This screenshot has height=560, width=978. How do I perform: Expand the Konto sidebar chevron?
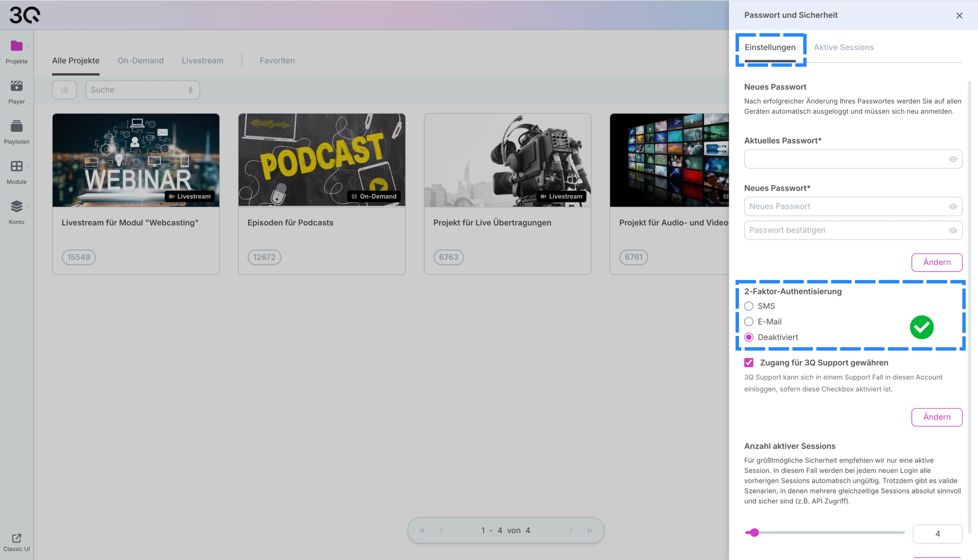pyautogui.click(x=28, y=207)
